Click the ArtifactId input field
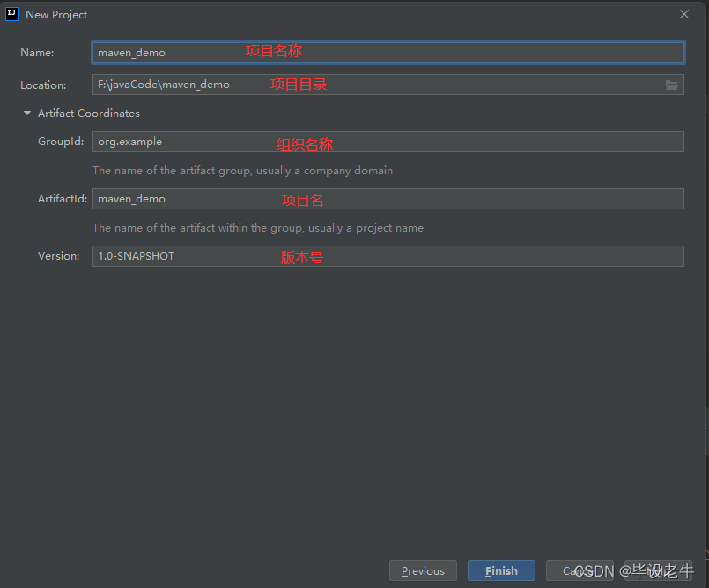 [x=388, y=199]
